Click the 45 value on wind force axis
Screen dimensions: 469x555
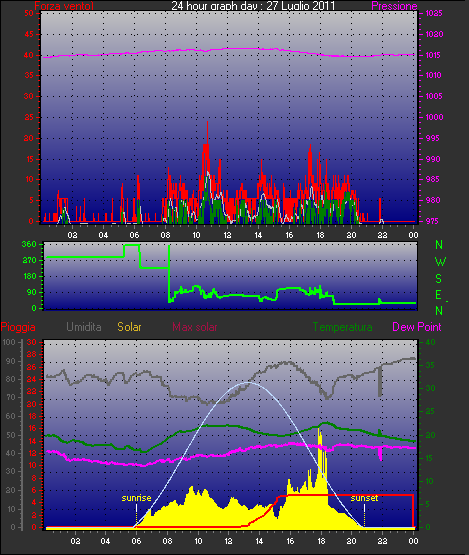click(x=29, y=34)
